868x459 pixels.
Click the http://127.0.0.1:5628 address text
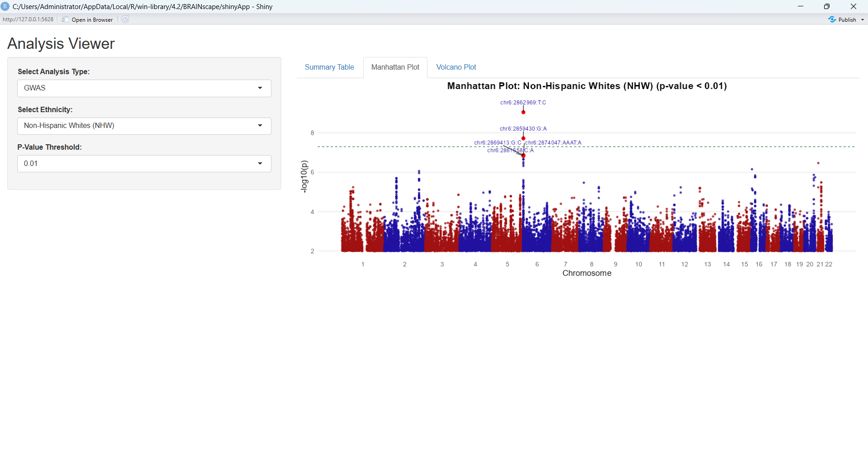click(28, 19)
